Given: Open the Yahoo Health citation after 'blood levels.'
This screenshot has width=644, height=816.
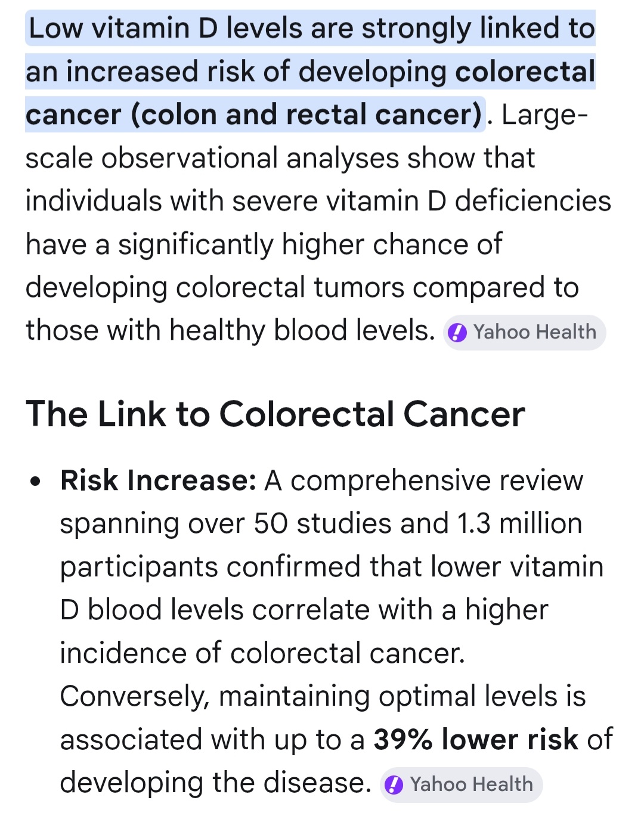Looking at the screenshot, I should [525, 333].
